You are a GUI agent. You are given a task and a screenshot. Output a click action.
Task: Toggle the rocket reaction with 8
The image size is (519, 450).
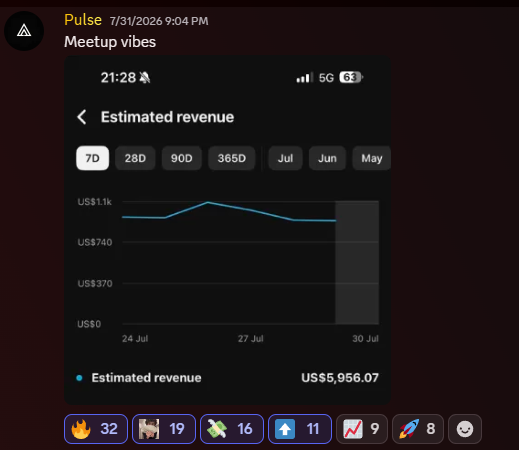418,429
